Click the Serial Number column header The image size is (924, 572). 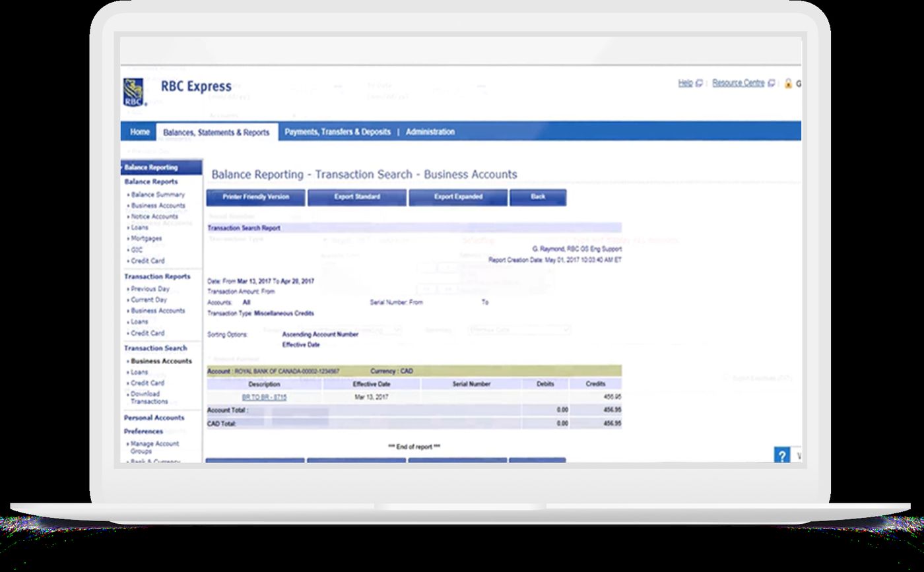[471, 384]
